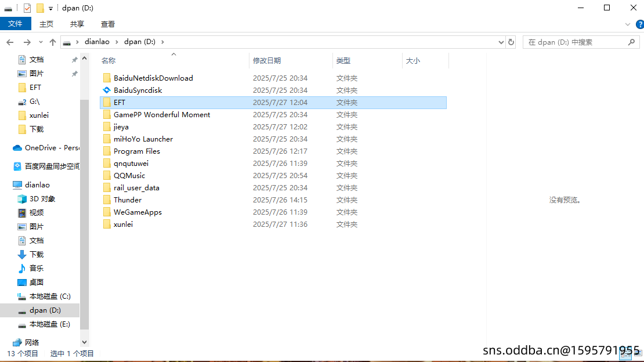Image resolution: width=644 pixels, height=362 pixels.
Task: Navigate to dianlao via the address breadcrumb
Action: [x=97, y=42]
